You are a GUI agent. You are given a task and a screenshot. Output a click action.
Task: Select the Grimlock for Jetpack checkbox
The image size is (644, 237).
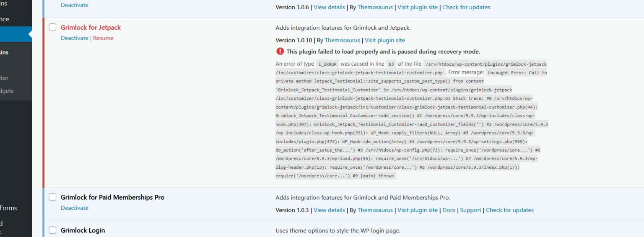click(52, 27)
